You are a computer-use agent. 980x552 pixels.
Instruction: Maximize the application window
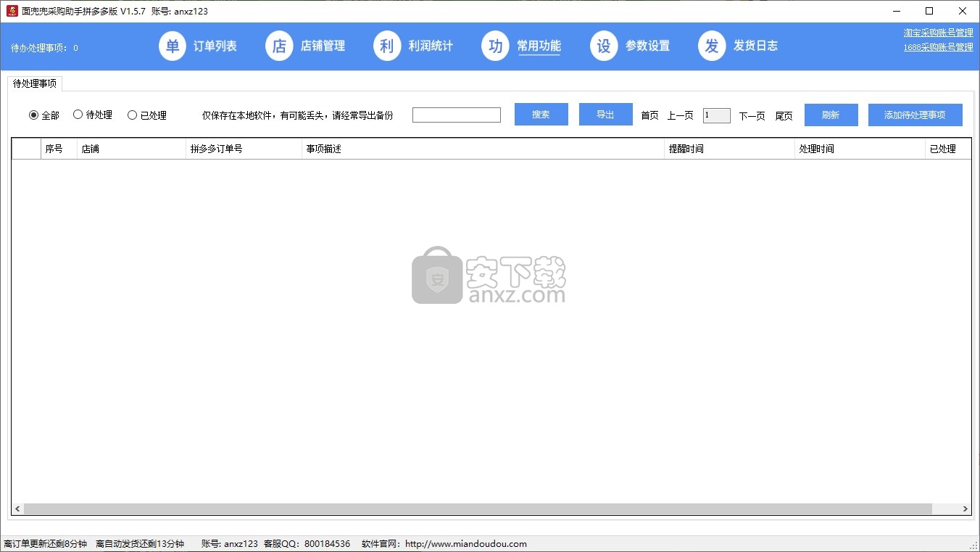pyautogui.click(x=929, y=11)
